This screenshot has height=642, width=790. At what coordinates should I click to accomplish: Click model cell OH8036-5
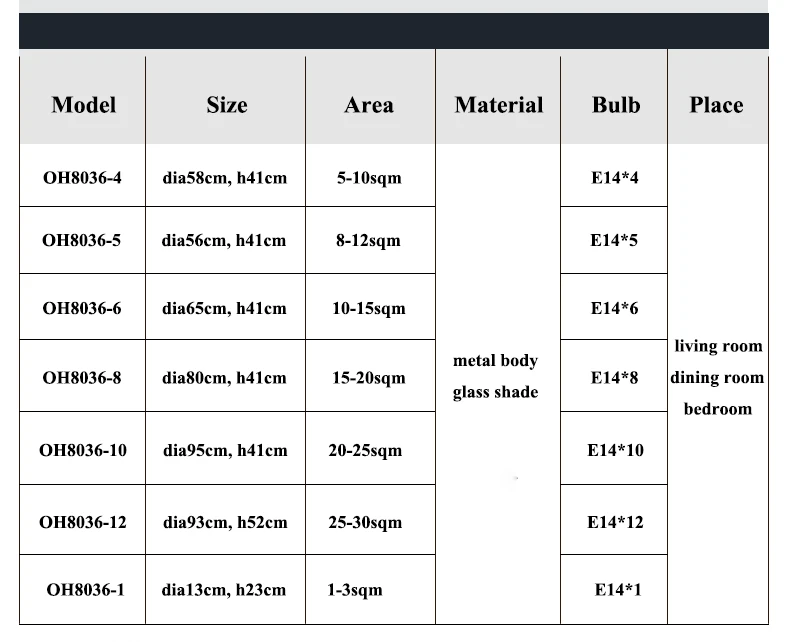(x=83, y=240)
